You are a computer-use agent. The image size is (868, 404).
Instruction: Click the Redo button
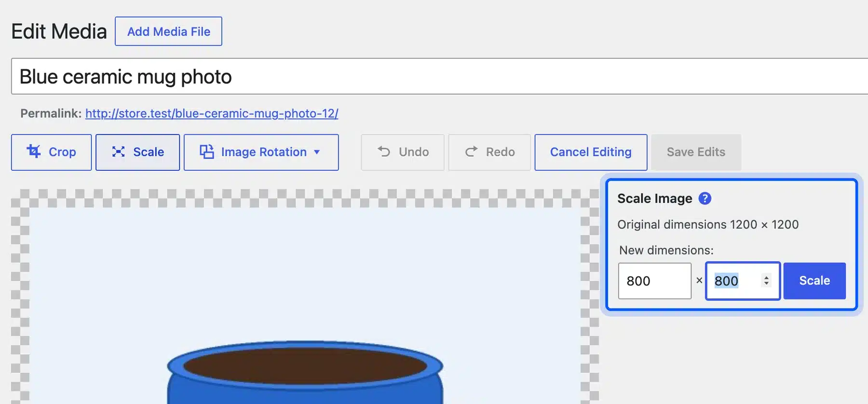coord(489,152)
